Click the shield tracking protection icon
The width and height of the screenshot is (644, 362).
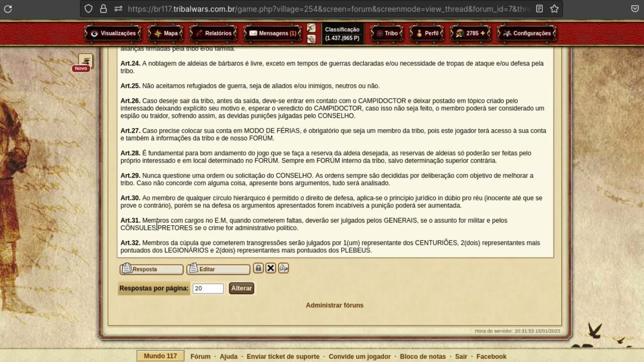click(x=89, y=9)
